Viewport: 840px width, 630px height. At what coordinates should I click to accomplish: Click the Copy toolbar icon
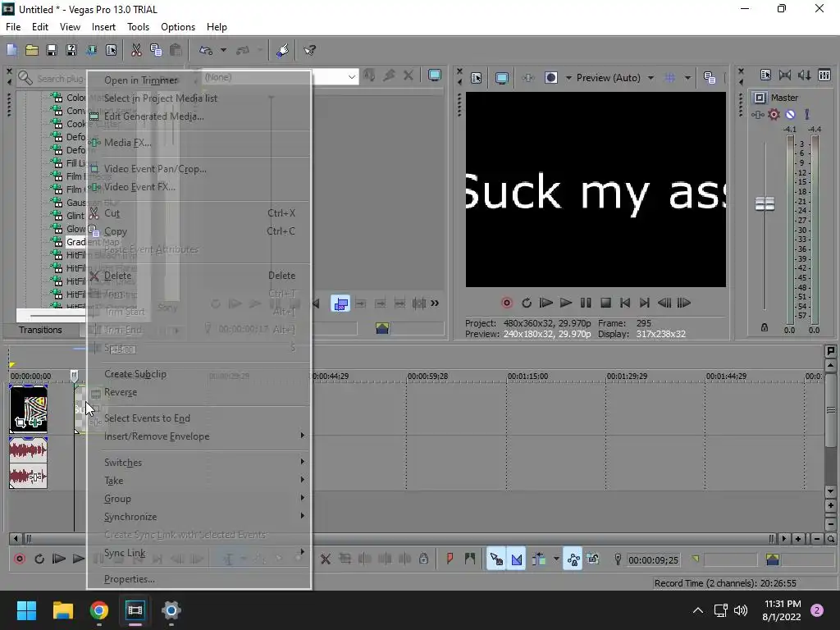pos(156,50)
